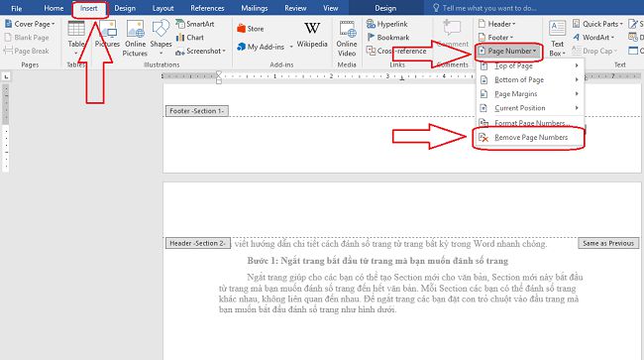Screen dimensions: 644x360
Task: Insert a SmartArt graphic
Action: pyautogui.click(x=195, y=24)
